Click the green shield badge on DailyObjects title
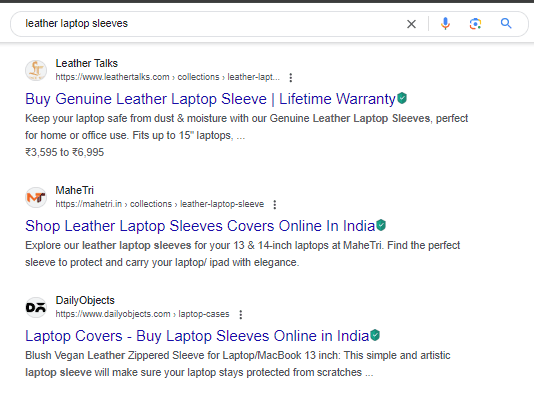 375,335
